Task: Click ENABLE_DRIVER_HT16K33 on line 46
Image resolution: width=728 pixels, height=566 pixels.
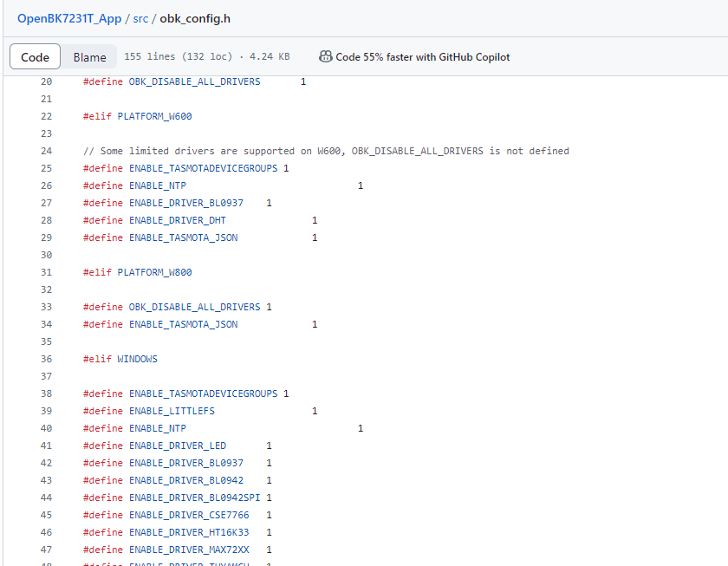Action: pyautogui.click(x=189, y=532)
